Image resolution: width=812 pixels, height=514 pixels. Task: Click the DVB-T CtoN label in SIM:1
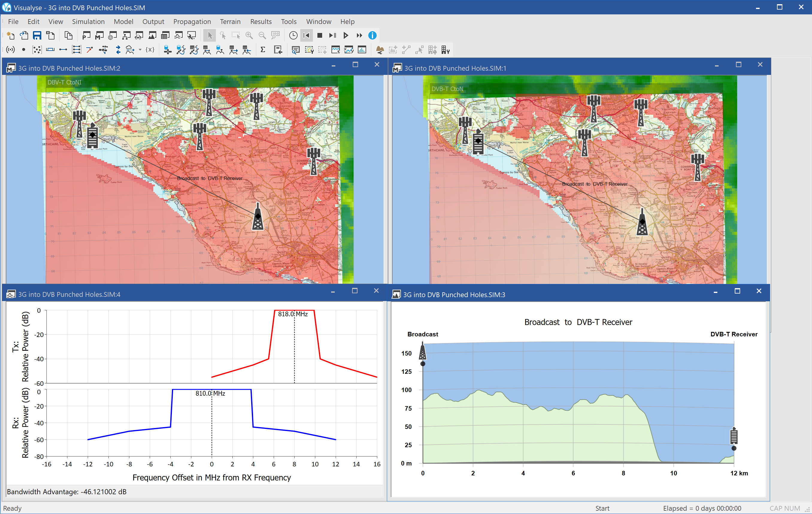click(447, 89)
